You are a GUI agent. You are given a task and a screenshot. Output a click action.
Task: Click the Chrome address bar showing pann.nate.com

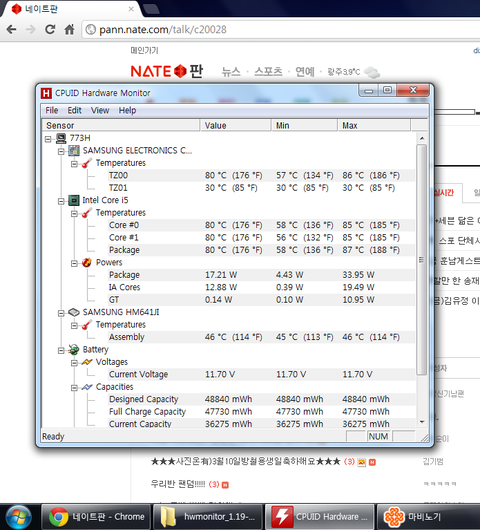coord(281,30)
